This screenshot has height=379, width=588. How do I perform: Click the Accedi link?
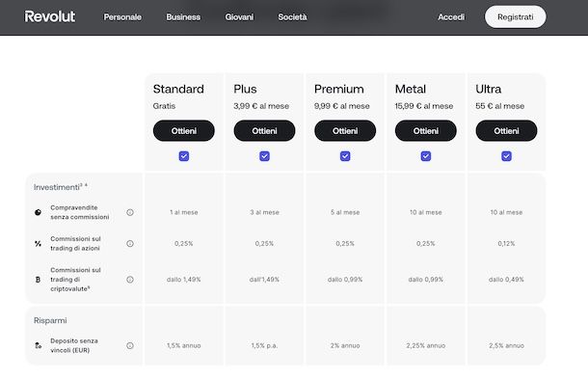tap(451, 17)
